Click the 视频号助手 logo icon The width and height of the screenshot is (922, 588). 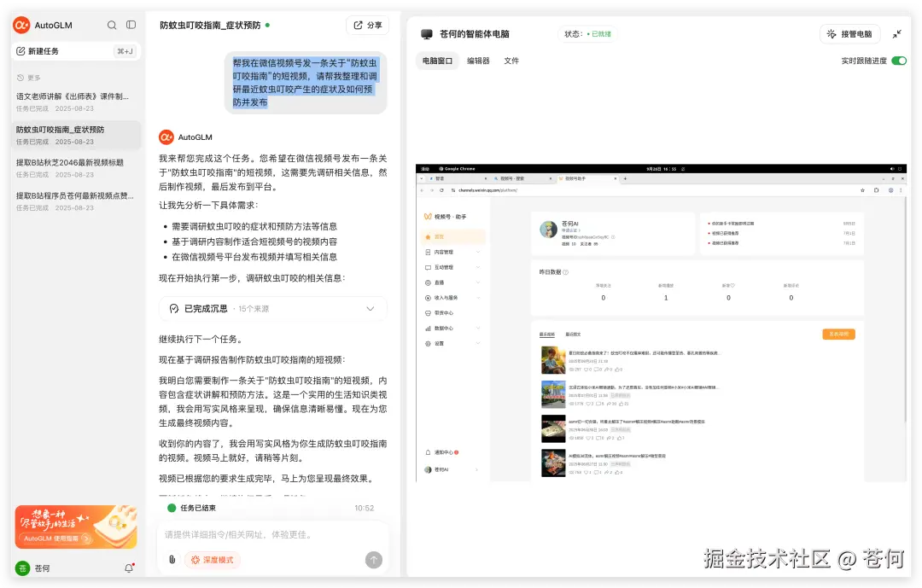point(428,217)
